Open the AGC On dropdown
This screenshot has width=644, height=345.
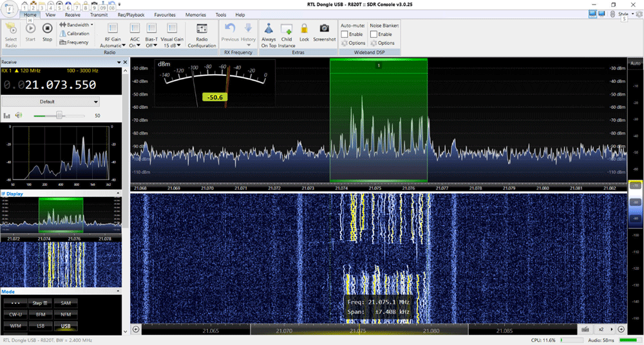point(135,35)
